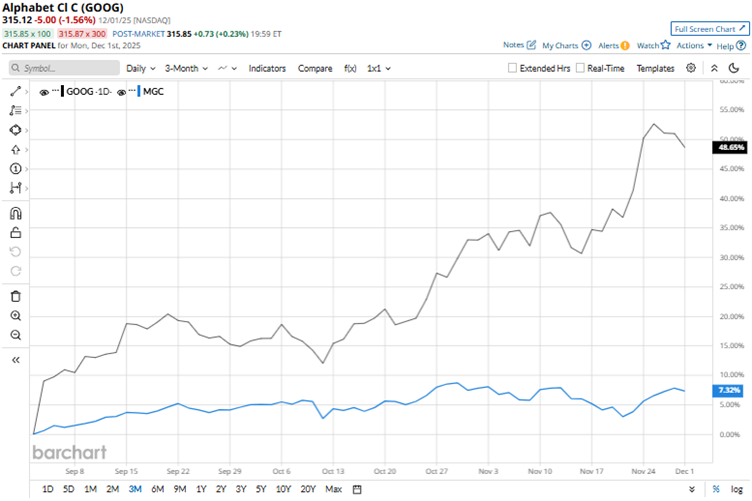Click into the Symbol search field
This screenshot has width=752, height=501.
(x=64, y=68)
